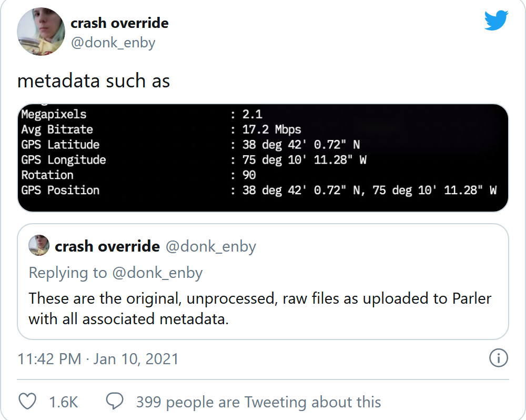Click the 1.6K likes count
526x420 pixels.
pyautogui.click(x=63, y=402)
